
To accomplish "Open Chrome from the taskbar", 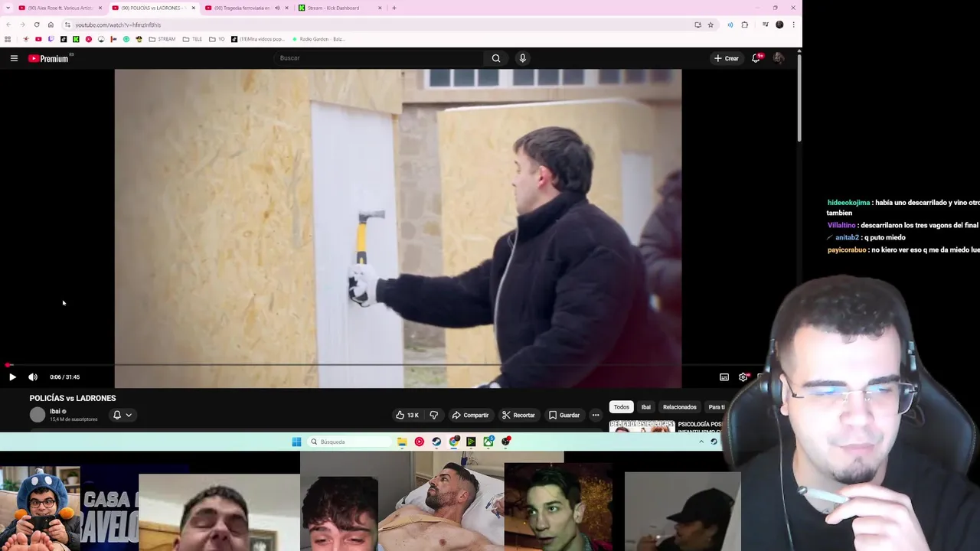I will click(x=454, y=442).
